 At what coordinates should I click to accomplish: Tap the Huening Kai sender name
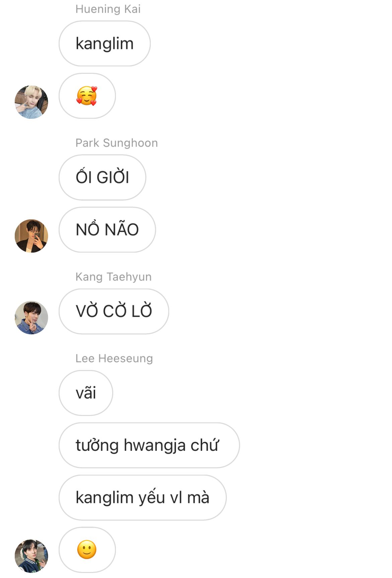click(x=108, y=9)
